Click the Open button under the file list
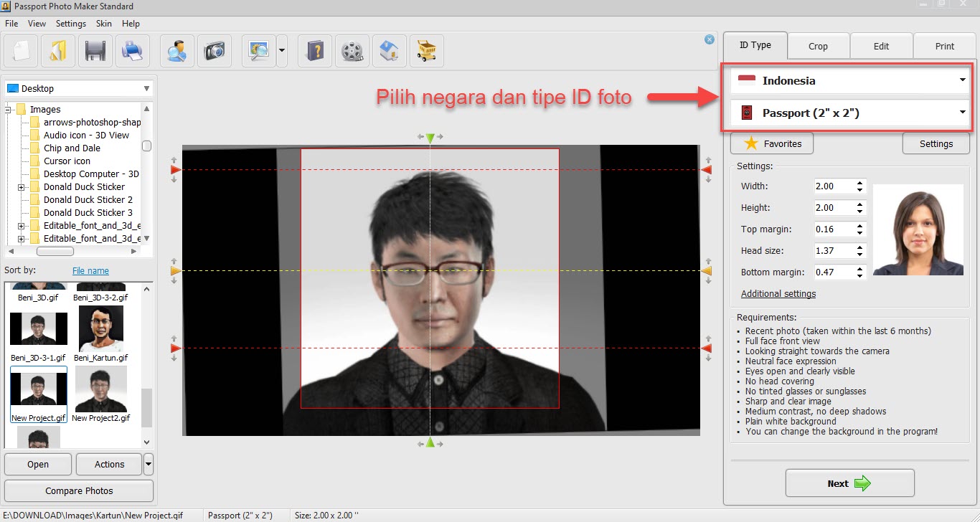This screenshot has height=522, width=980. pos(38,464)
